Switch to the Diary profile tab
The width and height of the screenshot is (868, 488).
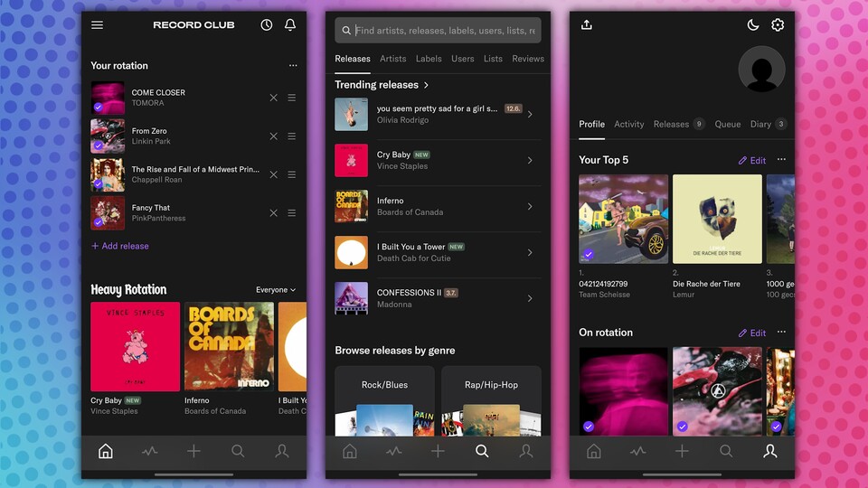[x=769, y=124]
